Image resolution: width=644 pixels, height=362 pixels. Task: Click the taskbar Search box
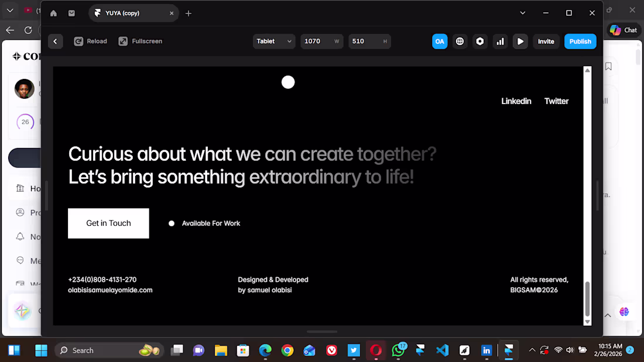(x=109, y=350)
